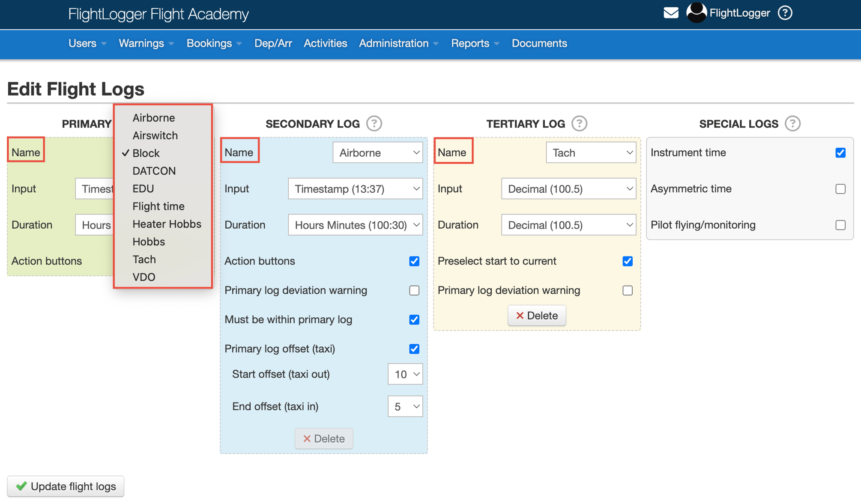Image resolution: width=861 pixels, height=504 pixels.
Task: Open End offset (taxi in) dropdown
Action: coord(405,406)
